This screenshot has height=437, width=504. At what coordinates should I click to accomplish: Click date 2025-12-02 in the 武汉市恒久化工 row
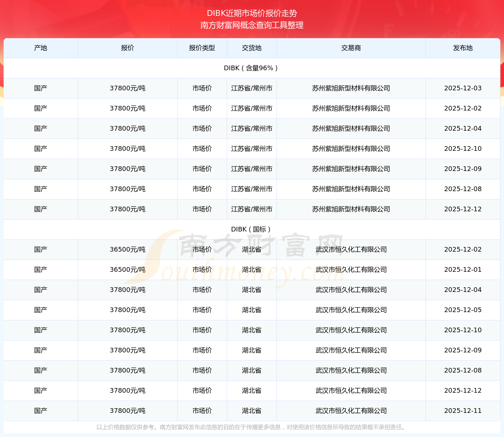tap(463, 249)
